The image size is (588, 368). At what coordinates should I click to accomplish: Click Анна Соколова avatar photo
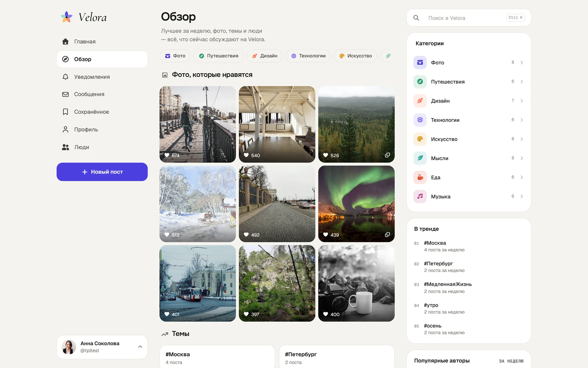tap(69, 347)
